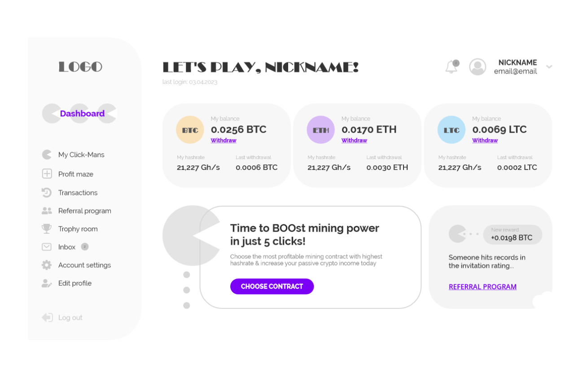The image size is (588, 382).
Task: Withdraw from the ETH balance
Action: click(354, 141)
